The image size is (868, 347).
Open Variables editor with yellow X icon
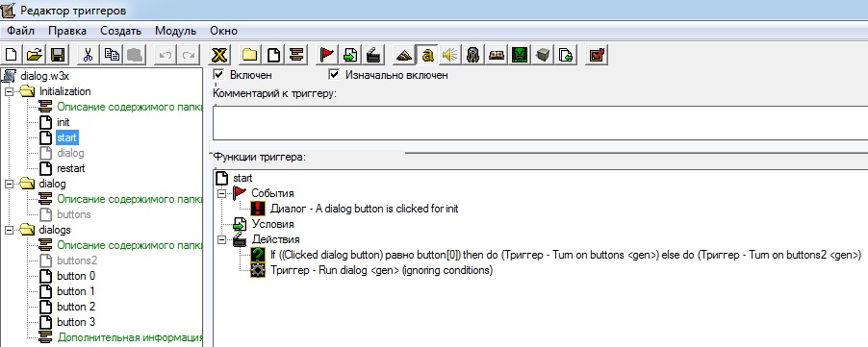coord(220,55)
